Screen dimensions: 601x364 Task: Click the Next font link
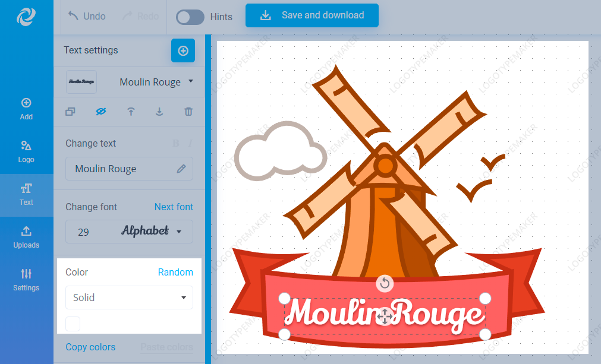point(174,207)
